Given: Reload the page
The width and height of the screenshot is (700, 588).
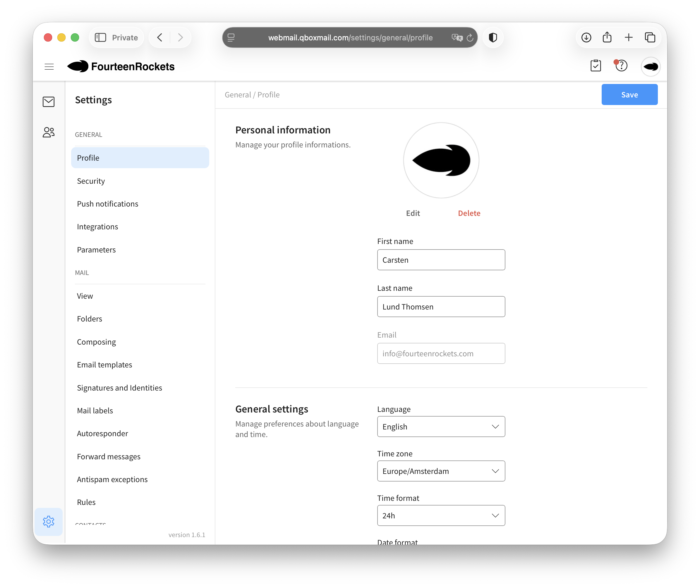Looking at the screenshot, I should [x=470, y=38].
